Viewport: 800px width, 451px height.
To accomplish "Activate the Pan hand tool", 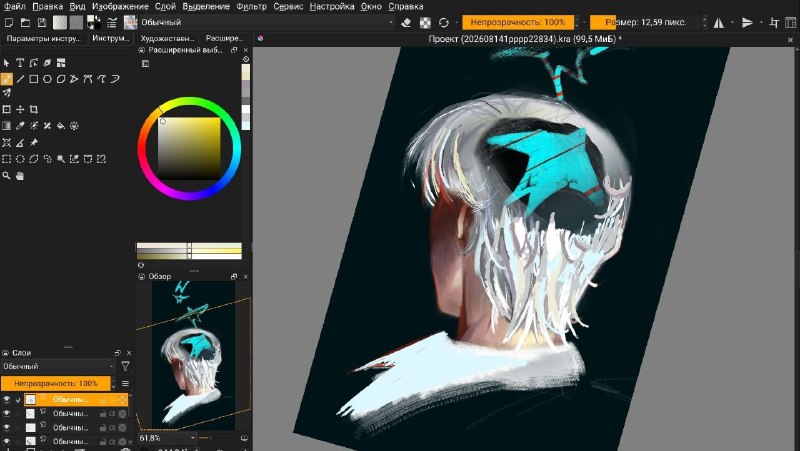I will tap(20, 176).
